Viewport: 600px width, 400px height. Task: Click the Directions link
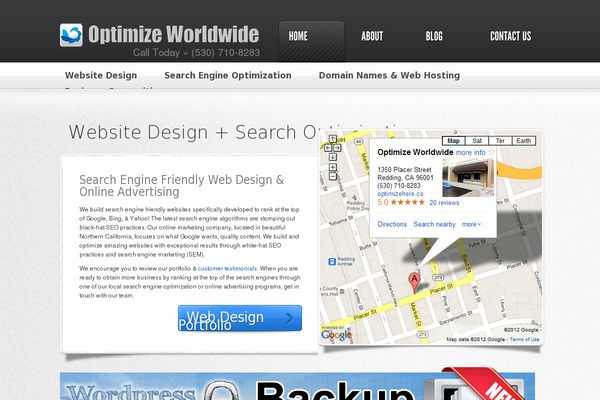click(392, 224)
